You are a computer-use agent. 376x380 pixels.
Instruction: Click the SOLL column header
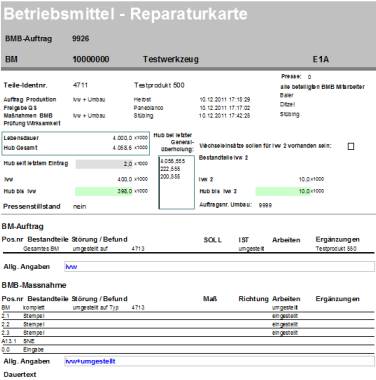click(213, 240)
